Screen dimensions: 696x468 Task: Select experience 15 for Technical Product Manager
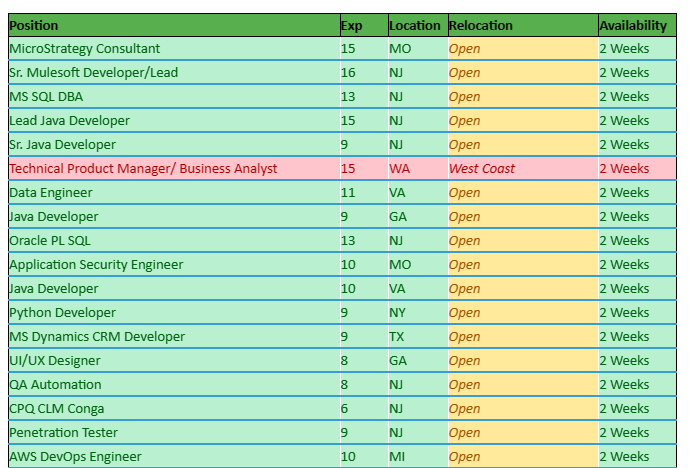coord(364,168)
